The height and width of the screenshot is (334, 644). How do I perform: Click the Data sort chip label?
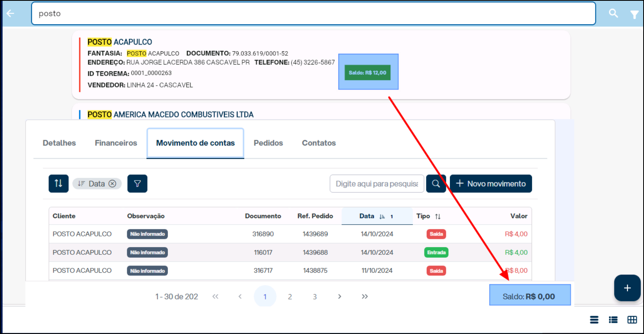[96, 184]
